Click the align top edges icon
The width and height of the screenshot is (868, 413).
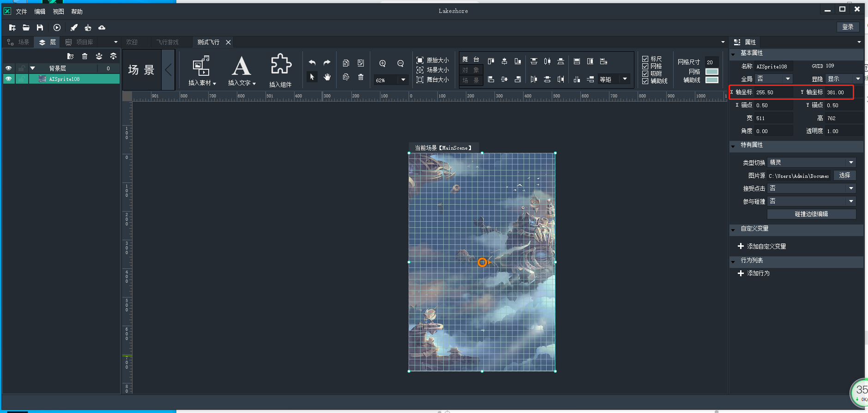tap(491, 61)
